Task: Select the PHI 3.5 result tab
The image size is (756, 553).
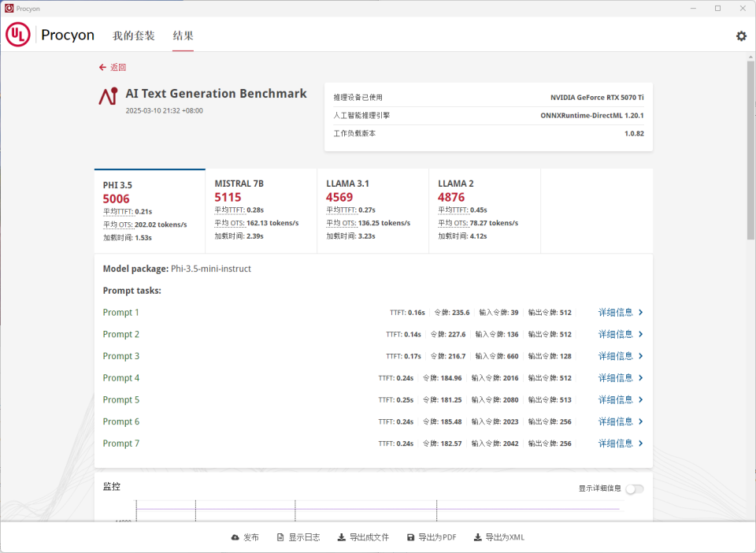Action: (150, 210)
